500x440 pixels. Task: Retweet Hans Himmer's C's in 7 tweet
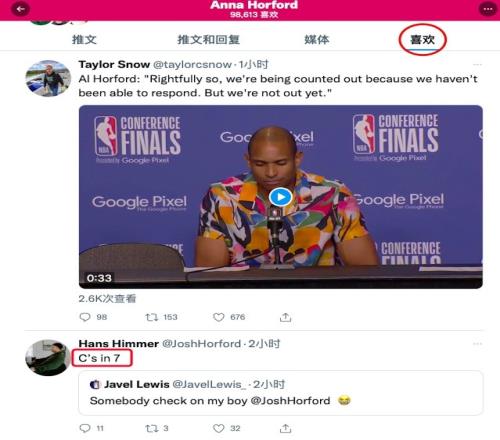(x=152, y=428)
